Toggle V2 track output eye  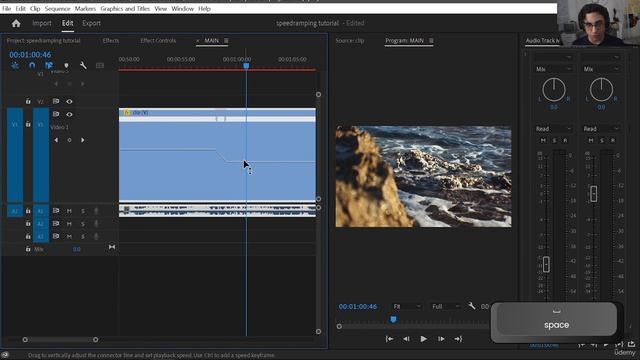point(69,102)
